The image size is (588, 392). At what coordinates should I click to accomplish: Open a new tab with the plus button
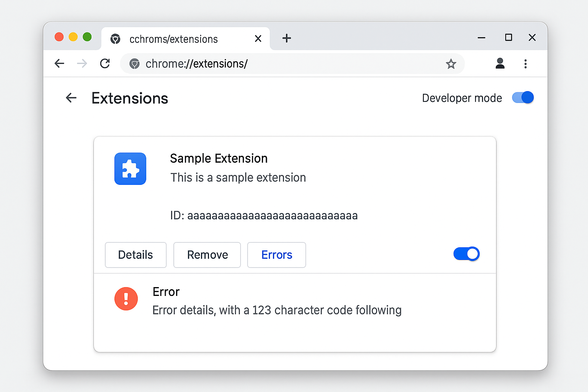pos(287,38)
